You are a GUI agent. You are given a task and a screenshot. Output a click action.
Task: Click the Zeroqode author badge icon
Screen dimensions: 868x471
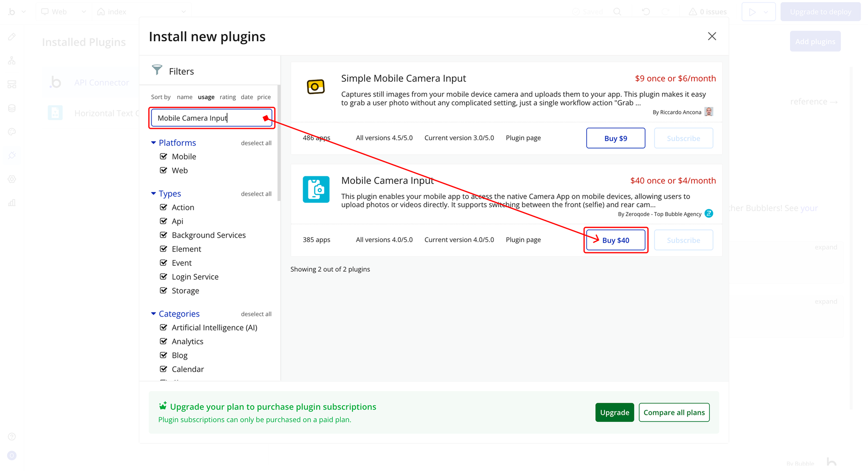tap(709, 214)
